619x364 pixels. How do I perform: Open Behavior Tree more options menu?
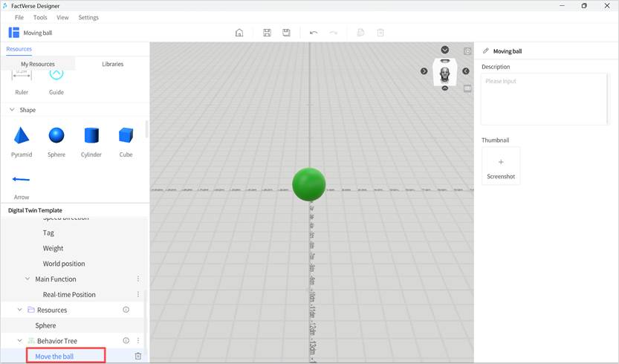138,341
